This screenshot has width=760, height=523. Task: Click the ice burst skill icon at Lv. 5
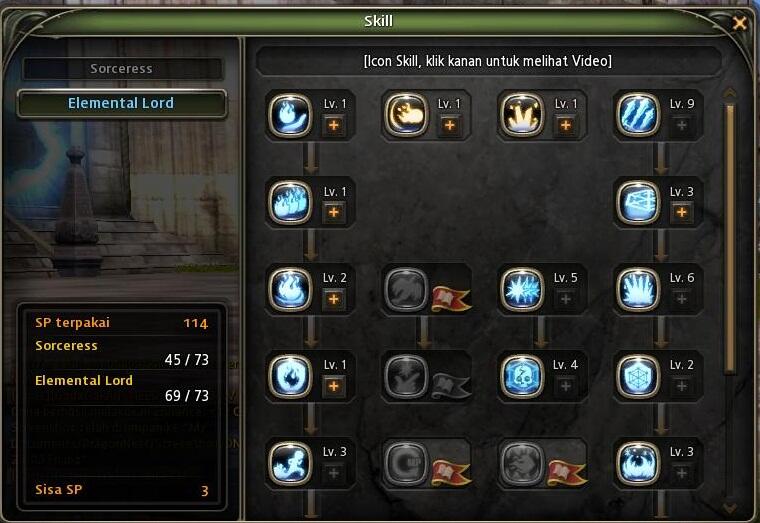[x=522, y=289]
